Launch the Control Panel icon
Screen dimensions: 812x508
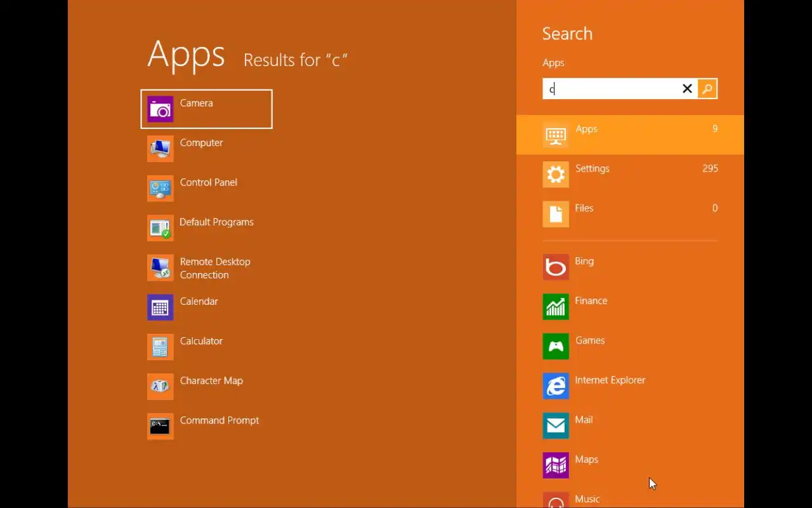tap(160, 189)
